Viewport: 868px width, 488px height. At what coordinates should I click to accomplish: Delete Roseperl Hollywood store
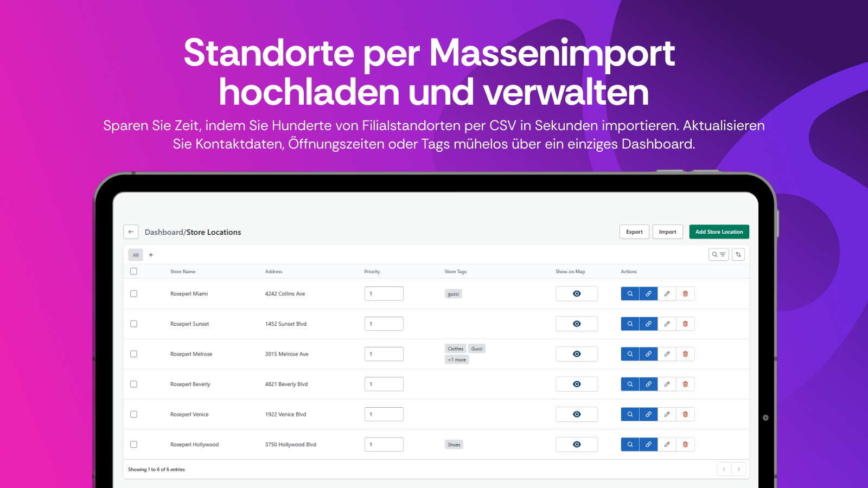(x=685, y=445)
